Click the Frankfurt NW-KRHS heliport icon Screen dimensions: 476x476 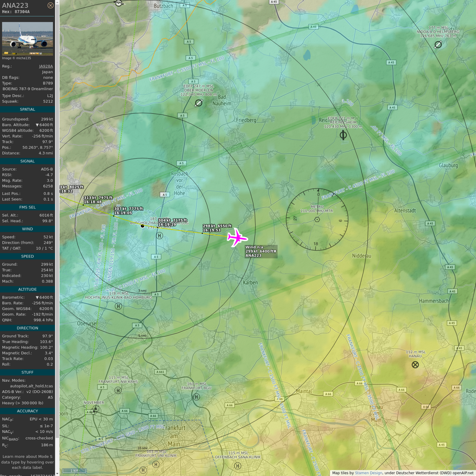pyautogui.click(x=118, y=390)
